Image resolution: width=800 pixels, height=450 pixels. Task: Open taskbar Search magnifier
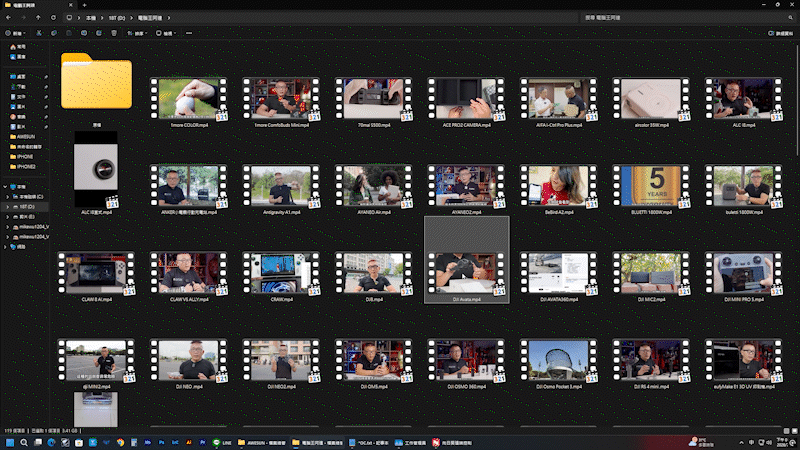pos(23,442)
